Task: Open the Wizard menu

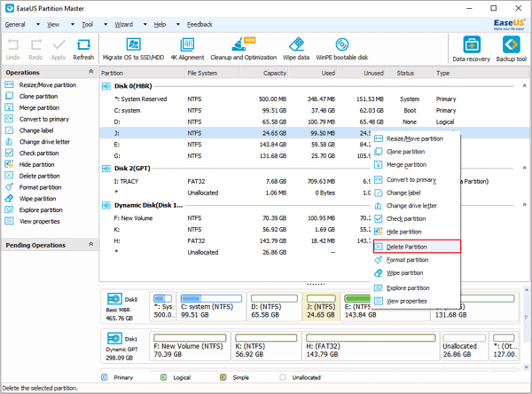Action: point(124,25)
